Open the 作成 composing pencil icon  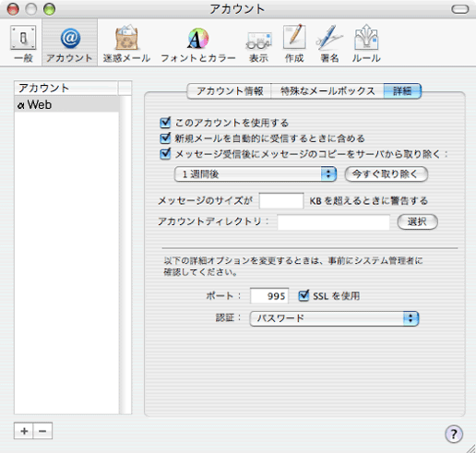[x=294, y=37]
